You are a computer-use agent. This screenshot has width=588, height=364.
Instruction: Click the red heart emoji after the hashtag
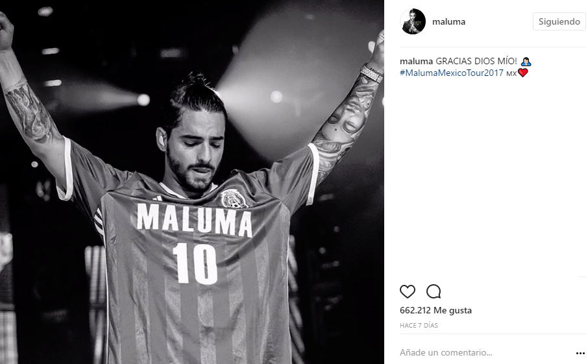(x=522, y=73)
